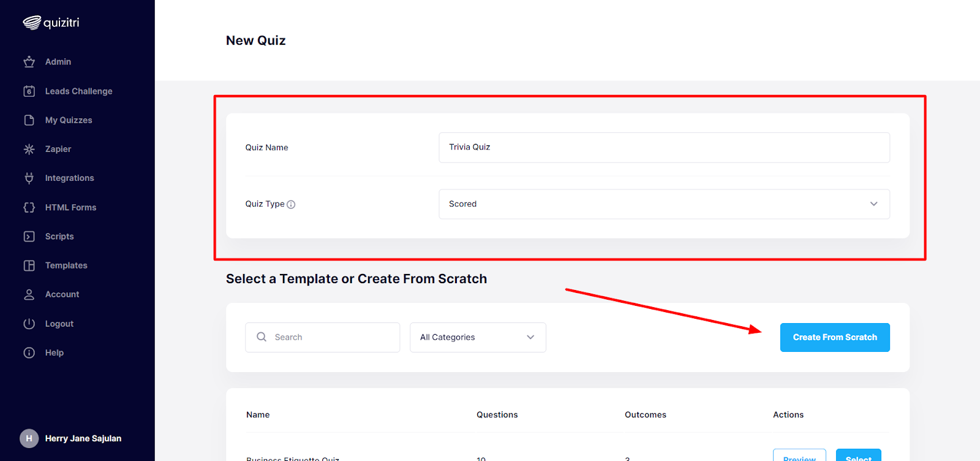The height and width of the screenshot is (461, 980).
Task: Click the Scripts terminal icon
Action: pyautogui.click(x=29, y=237)
